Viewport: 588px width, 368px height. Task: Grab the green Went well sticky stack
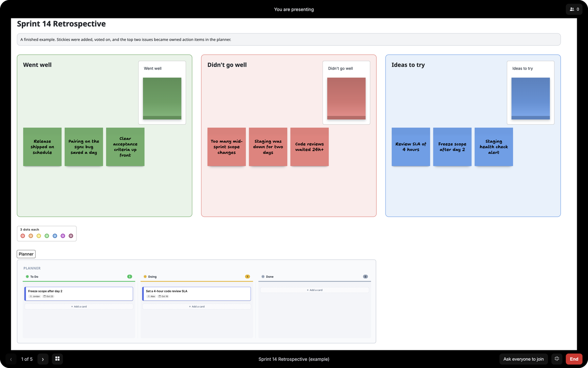[162, 98]
